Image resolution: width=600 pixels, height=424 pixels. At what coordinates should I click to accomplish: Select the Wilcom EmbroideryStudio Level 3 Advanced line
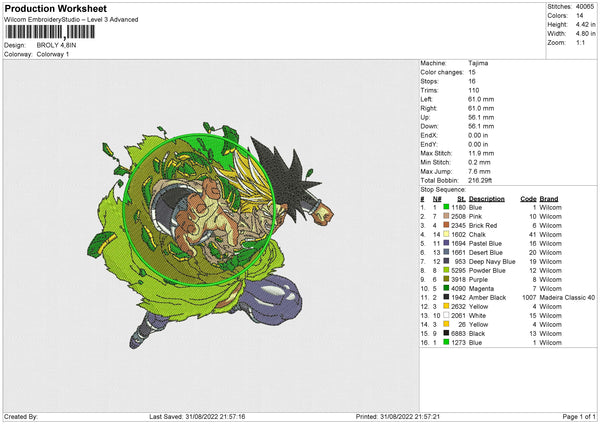coord(71,20)
